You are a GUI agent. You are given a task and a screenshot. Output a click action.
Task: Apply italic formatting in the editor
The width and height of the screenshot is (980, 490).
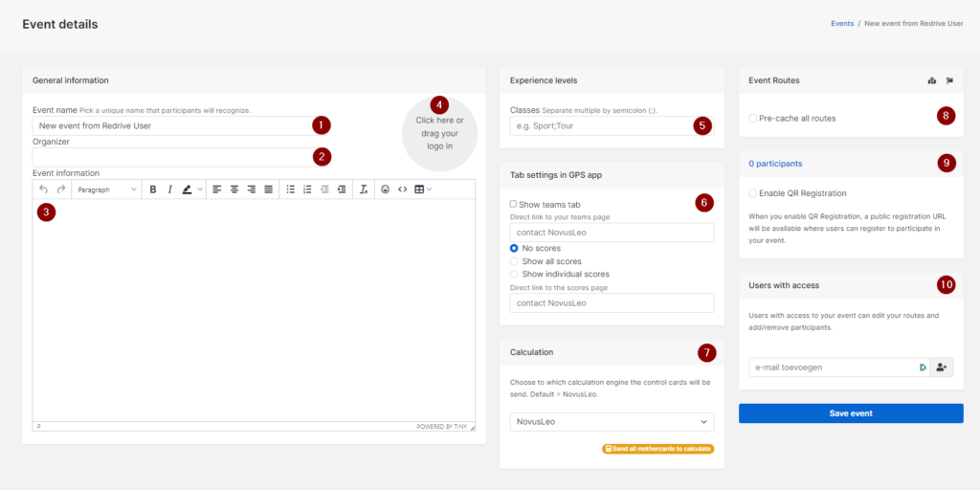click(x=170, y=189)
